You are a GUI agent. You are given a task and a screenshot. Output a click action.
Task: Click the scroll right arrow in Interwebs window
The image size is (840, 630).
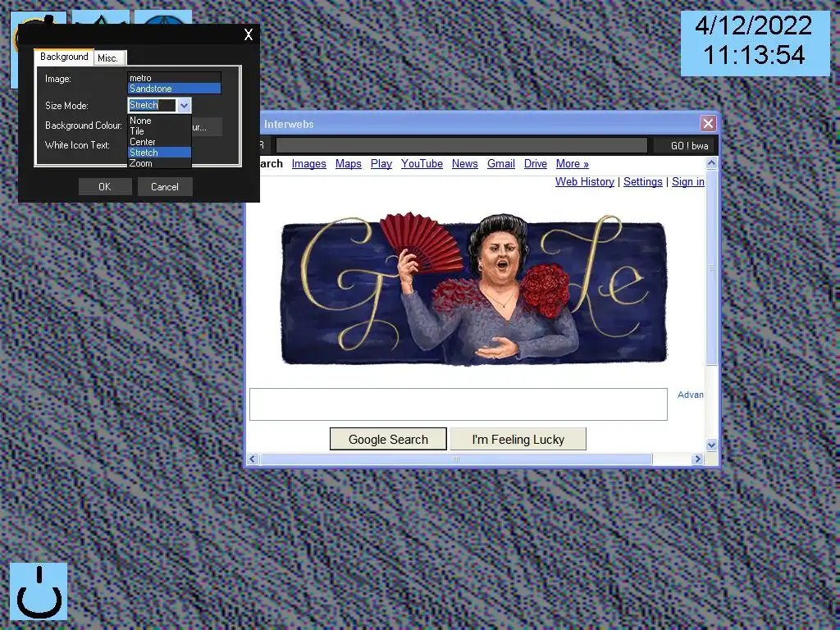[x=697, y=459]
